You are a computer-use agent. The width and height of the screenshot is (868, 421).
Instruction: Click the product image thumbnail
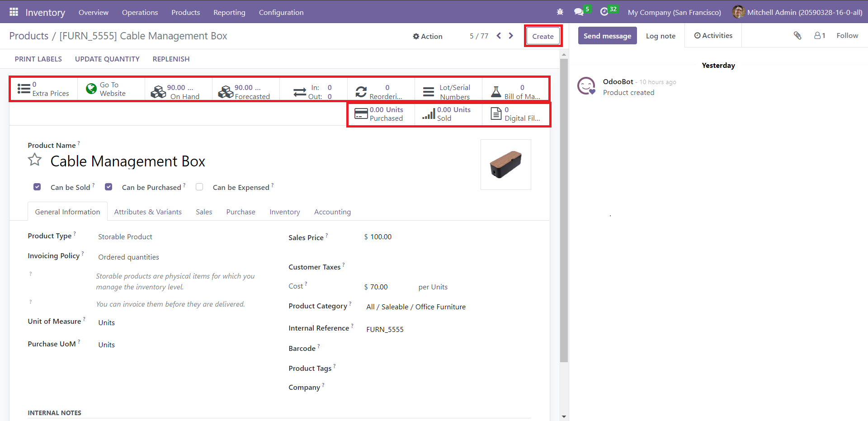coord(506,165)
